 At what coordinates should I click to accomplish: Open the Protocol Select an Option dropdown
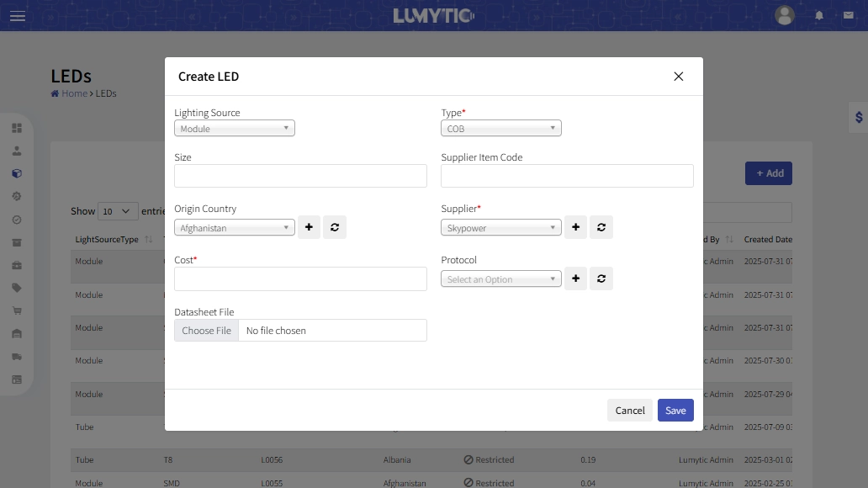click(501, 279)
